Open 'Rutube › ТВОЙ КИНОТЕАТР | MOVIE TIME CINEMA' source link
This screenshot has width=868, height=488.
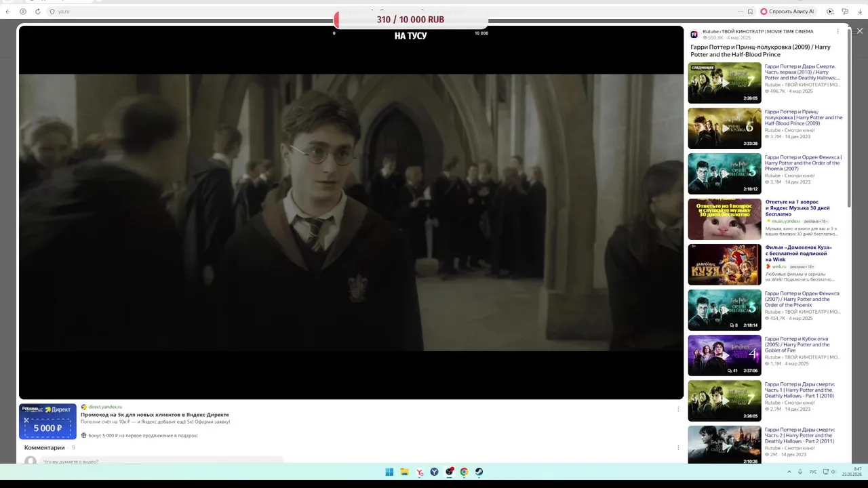757,31
